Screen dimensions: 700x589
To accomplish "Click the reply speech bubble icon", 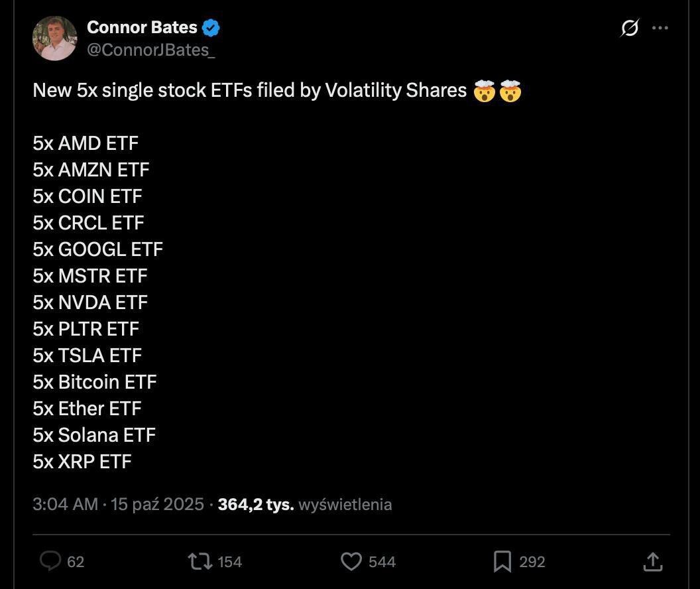I will (50, 561).
